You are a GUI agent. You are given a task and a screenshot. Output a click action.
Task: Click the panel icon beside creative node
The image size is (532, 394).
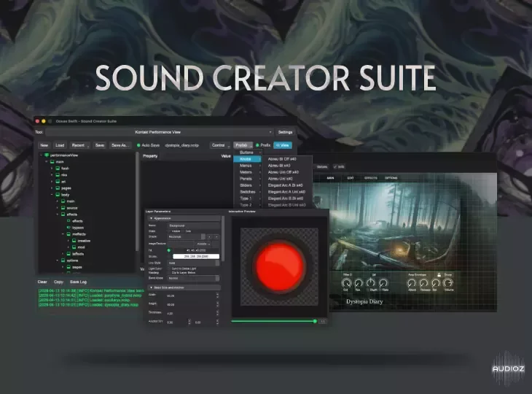74,241
